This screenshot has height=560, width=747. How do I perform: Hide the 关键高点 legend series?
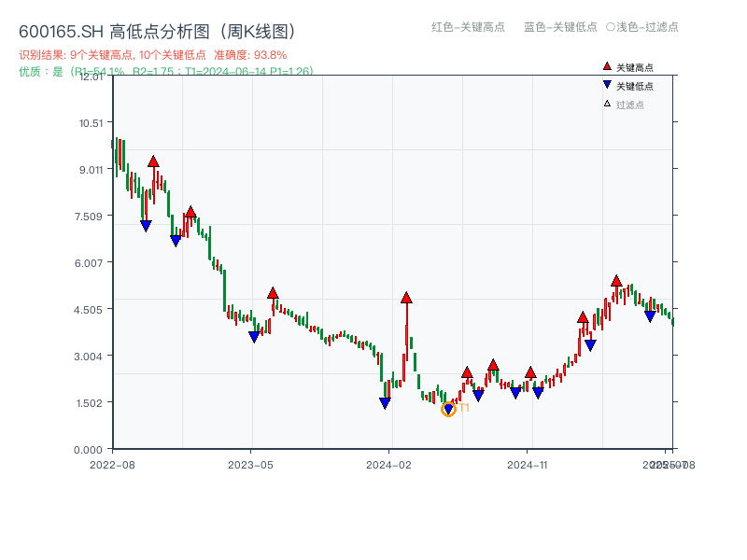tap(635, 67)
